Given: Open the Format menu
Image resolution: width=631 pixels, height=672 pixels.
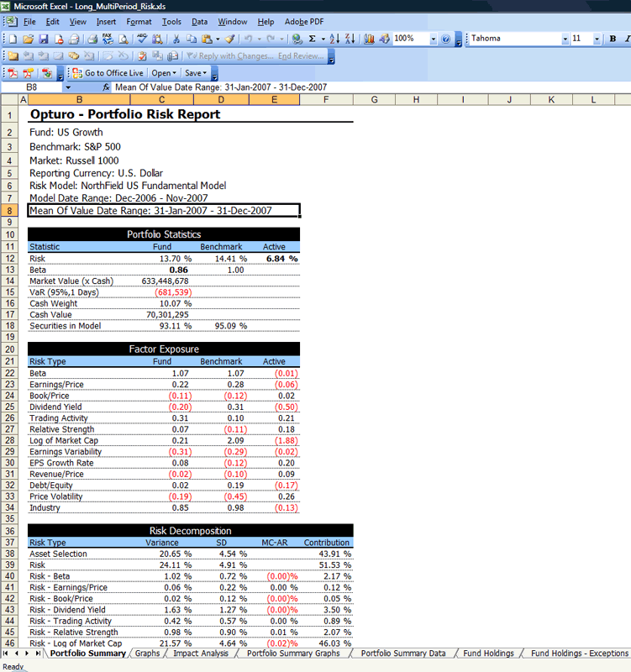Looking at the screenshot, I should pyautogui.click(x=139, y=21).
